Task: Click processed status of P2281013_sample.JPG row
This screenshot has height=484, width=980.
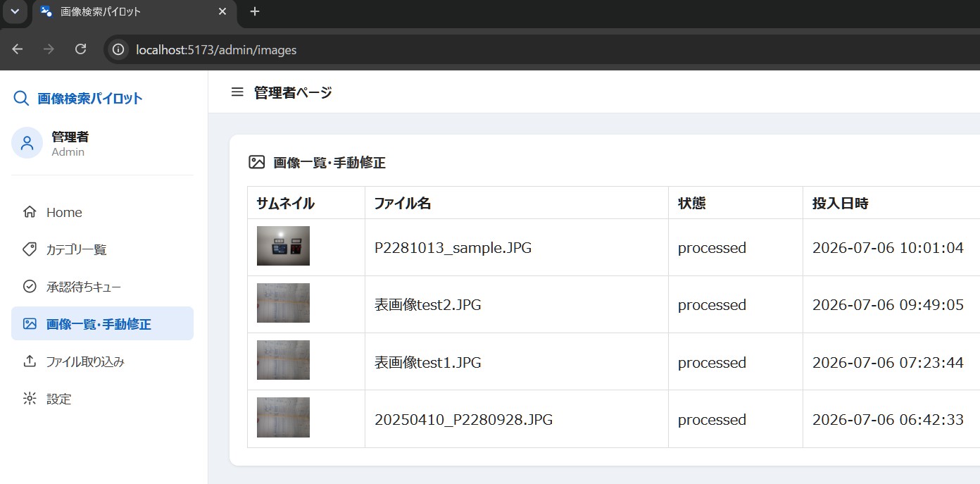Action: (x=712, y=248)
